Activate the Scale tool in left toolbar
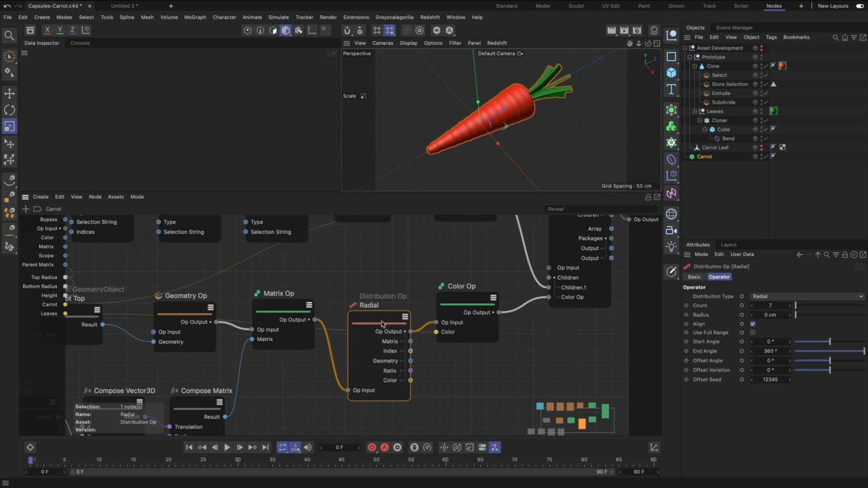 (9, 127)
